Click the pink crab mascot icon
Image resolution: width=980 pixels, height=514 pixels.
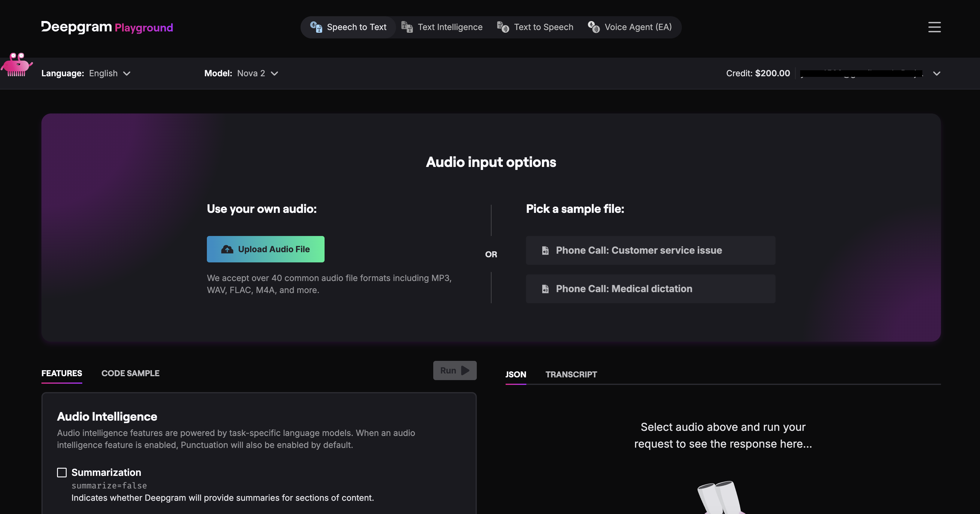[16, 65]
